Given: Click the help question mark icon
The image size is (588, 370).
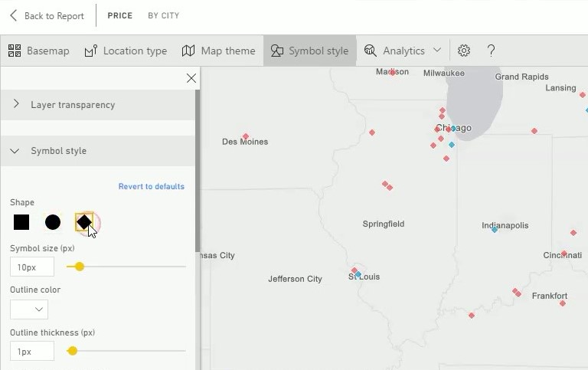Looking at the screenshot, I should pos(492,51).
